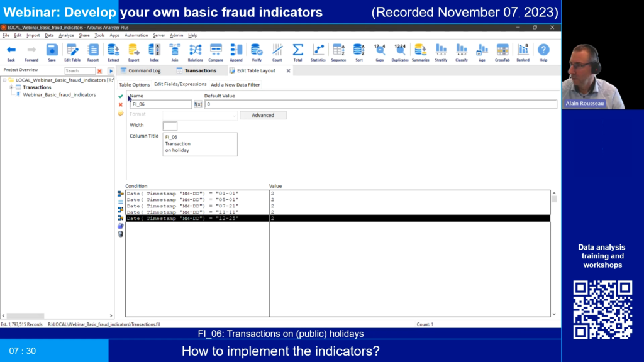Select the Table Options sub-tab
The image size is (644, 362).
tap(135, 85)
